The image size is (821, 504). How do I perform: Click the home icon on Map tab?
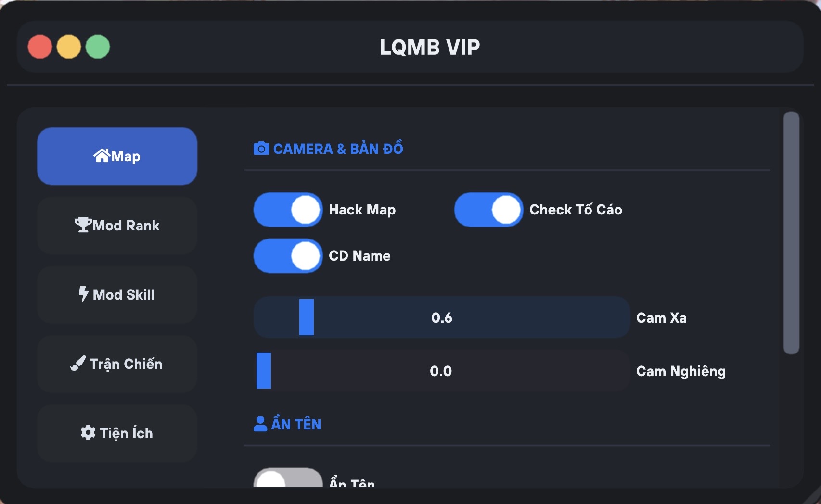coord(102,156)
